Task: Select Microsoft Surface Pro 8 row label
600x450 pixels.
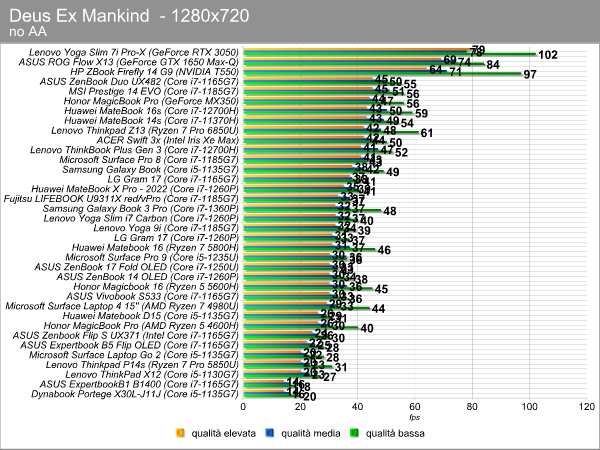Action: [149, 160]
